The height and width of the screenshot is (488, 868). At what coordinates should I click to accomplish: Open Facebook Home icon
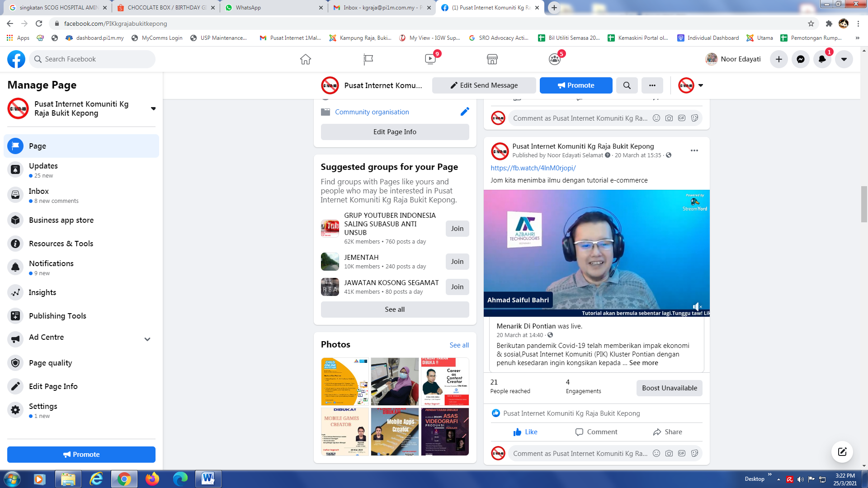coord(306,59)
